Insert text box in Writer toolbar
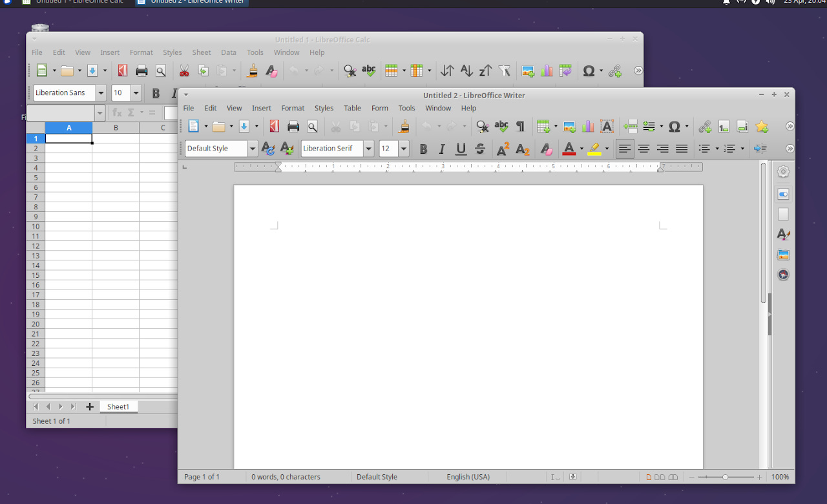827x504 pixels. point(607,127)
